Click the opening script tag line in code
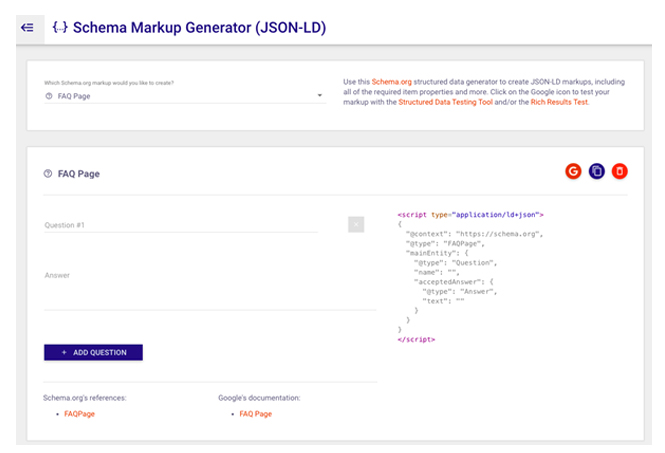The width and height of the screenshot is (665, 453). [x=470, y=215]
